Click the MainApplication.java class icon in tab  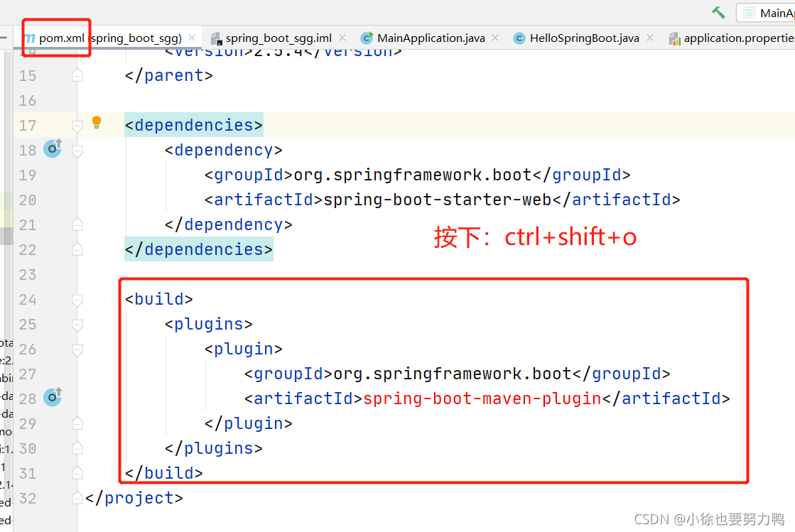click(x=367, y=38)
